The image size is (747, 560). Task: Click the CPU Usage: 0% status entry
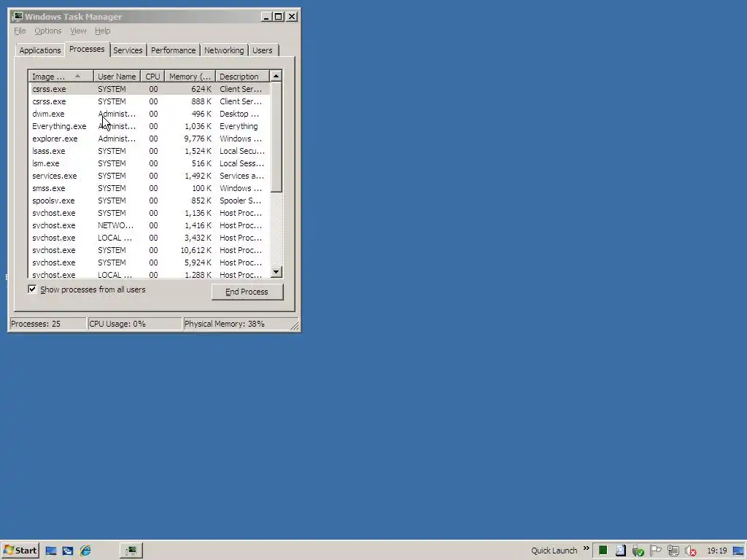coord(135,324)
